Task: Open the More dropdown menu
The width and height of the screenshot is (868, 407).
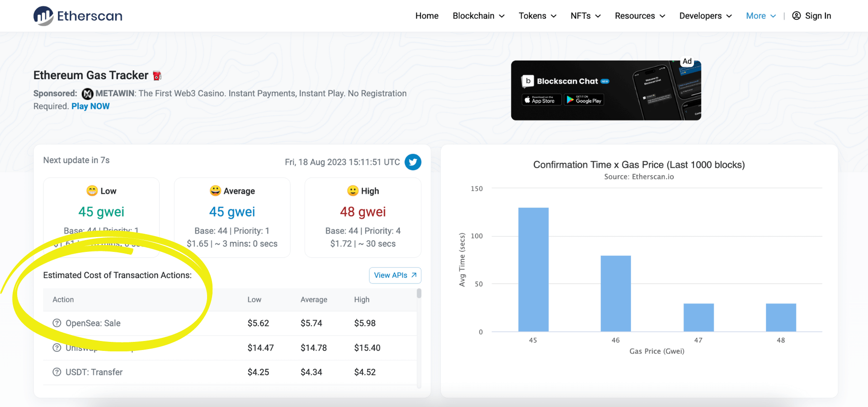Action: [x=760, y=16]
